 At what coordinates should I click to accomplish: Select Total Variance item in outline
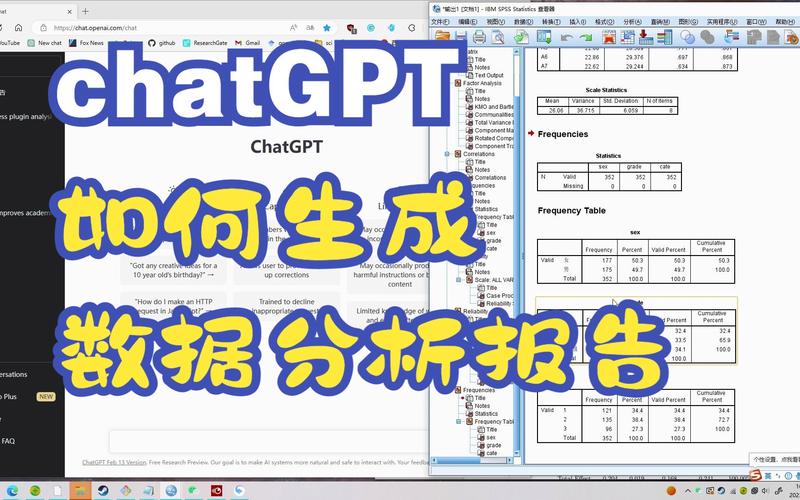[x=492, y=122]
